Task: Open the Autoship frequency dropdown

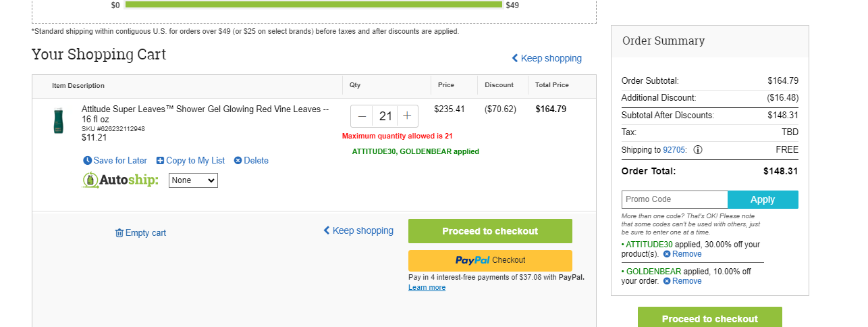Action: 193,180
